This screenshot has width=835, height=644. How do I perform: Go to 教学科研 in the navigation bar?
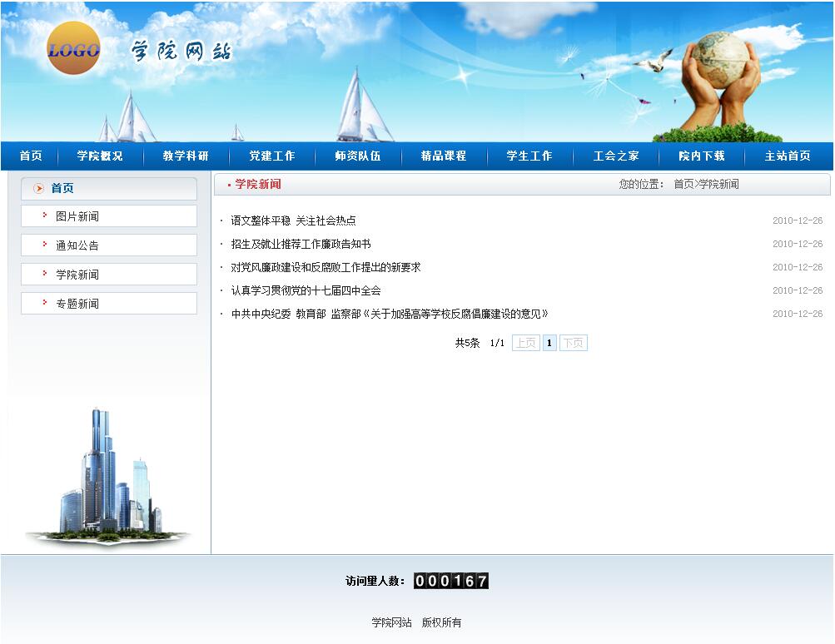[x=186, y=156]
